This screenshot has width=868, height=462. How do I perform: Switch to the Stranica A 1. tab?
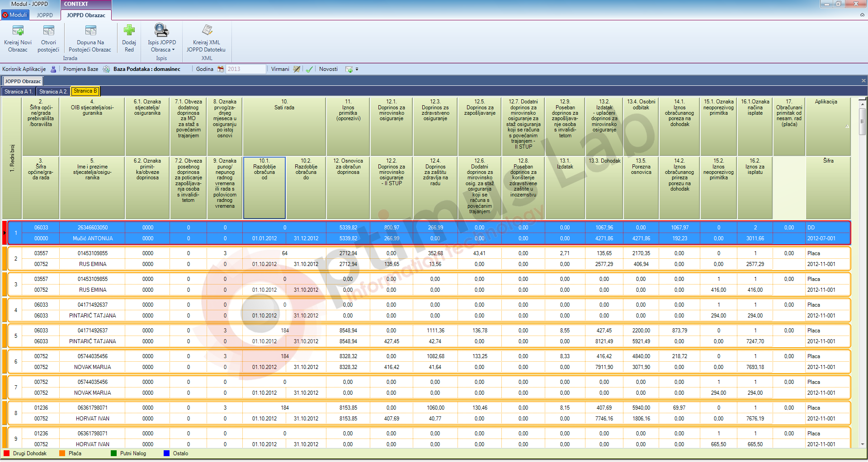click(x=19, y=92)
